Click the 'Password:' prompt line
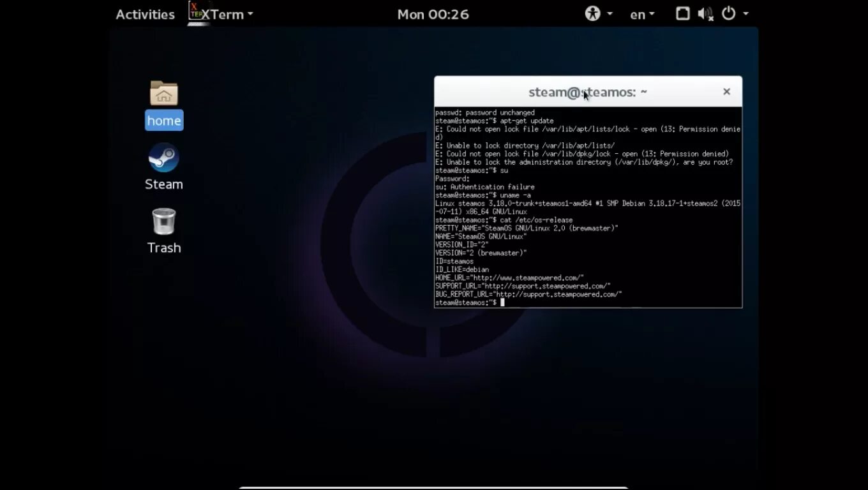 [453, 179]
